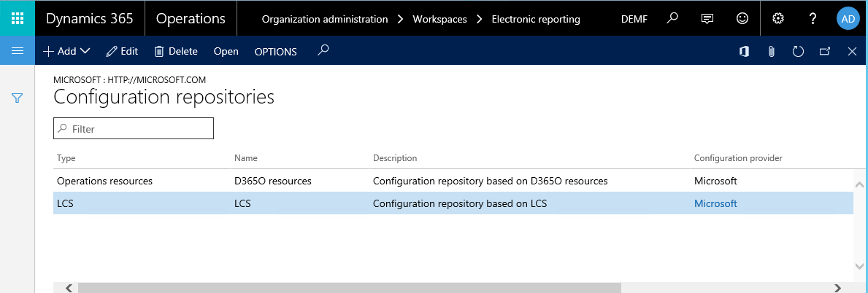This screenshot has height=293, width=868.
Task: Select the Operations resources type cell
Action: (104, 181)
